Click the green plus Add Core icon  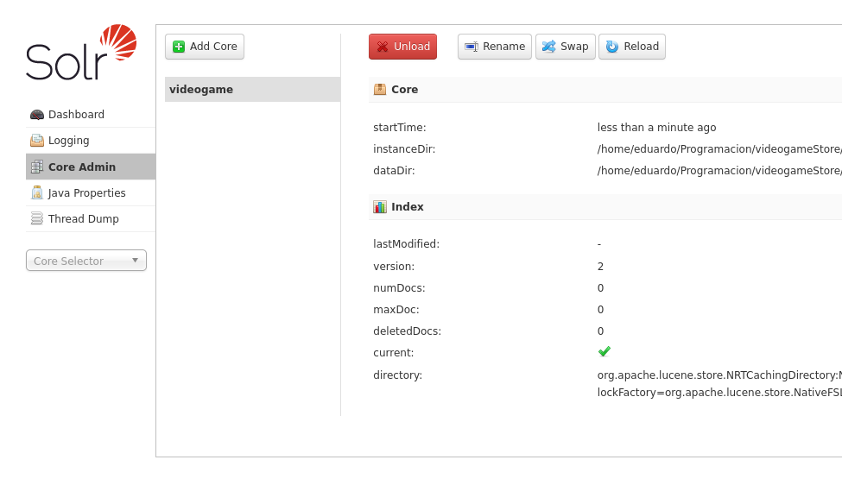[179, 47]
